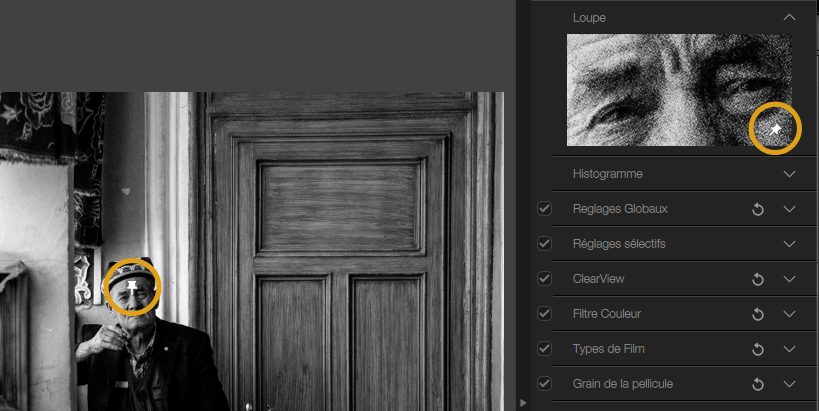Uncheck the Réglages sélectifs checkbox
The height and width of the screenshot is (411, 819).
point(544,244)
